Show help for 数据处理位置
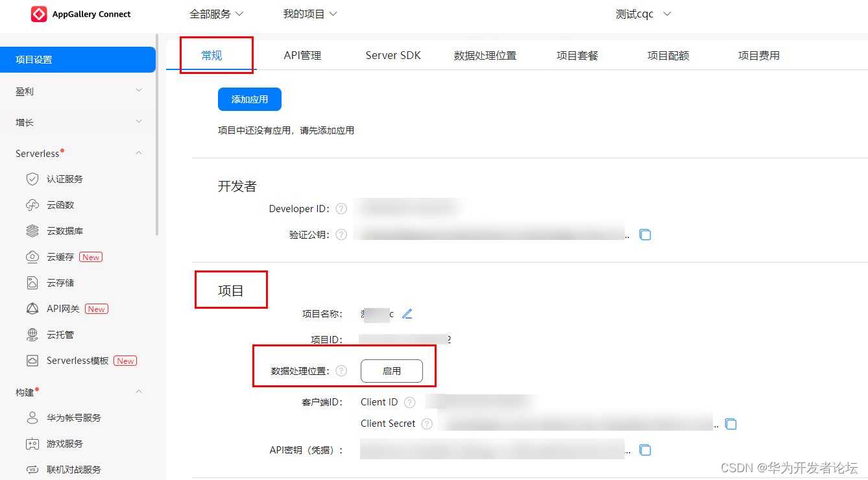 [x=341, y=371]
